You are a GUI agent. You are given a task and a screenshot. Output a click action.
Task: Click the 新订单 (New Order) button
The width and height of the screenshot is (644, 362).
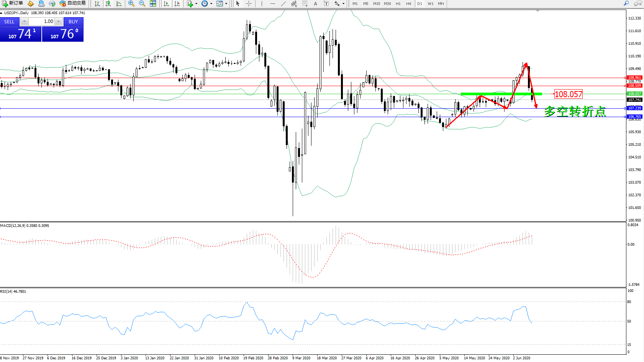(13, 3)
